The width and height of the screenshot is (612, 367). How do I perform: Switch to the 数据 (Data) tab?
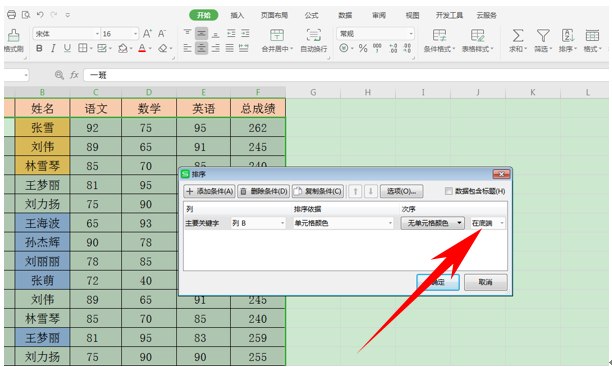tap(345, 15)
